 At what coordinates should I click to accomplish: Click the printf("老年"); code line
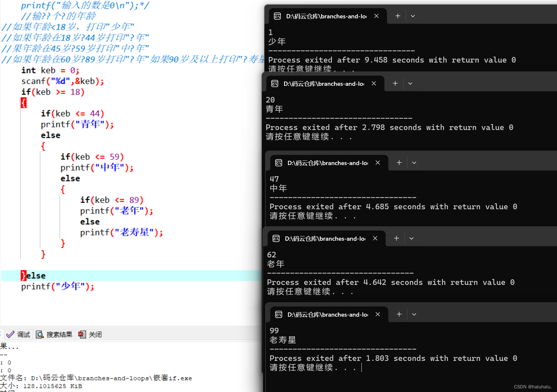tap(117, 211)
